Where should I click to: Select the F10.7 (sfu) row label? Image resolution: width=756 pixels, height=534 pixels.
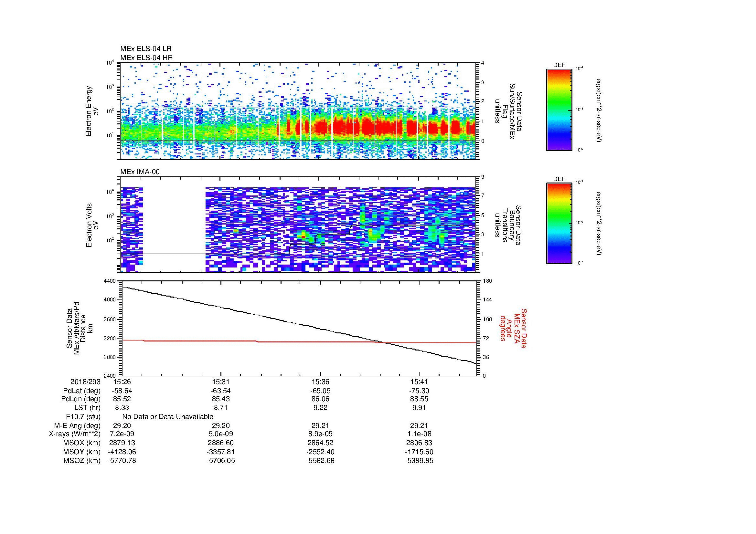coord(83,417)
